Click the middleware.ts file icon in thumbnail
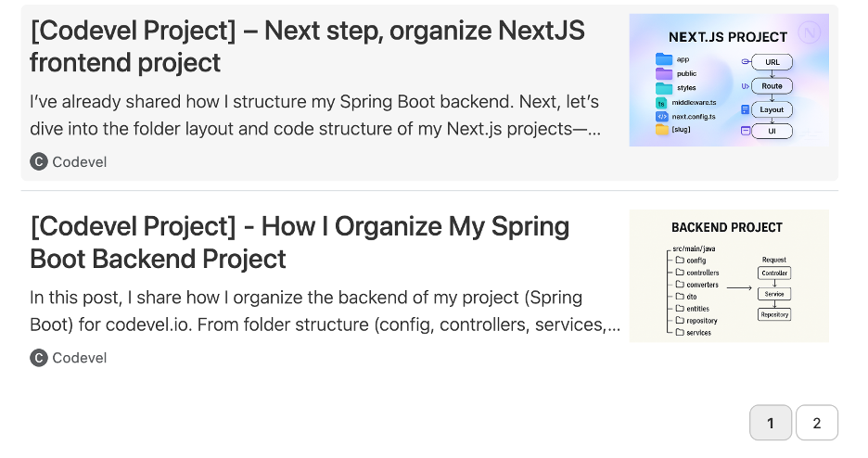The width and height of the screenshot is (868, 458). [x=662, y=103]
